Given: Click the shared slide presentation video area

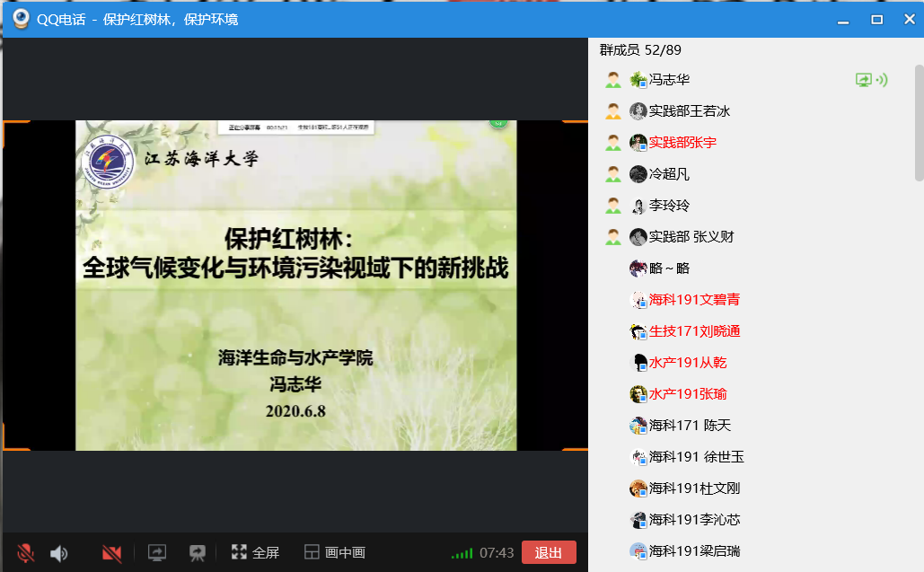Looking at the screenshot, I should pyautogui.click(x=295, y=286).
